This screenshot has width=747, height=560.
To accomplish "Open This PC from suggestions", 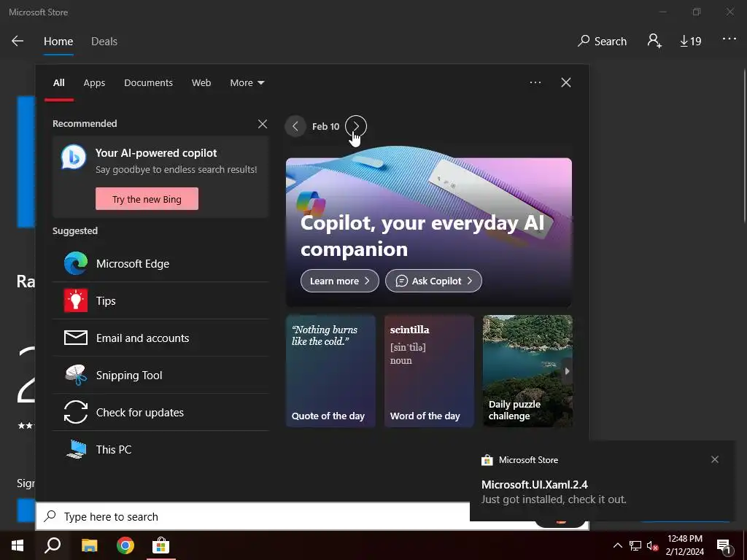I will 160,449.
